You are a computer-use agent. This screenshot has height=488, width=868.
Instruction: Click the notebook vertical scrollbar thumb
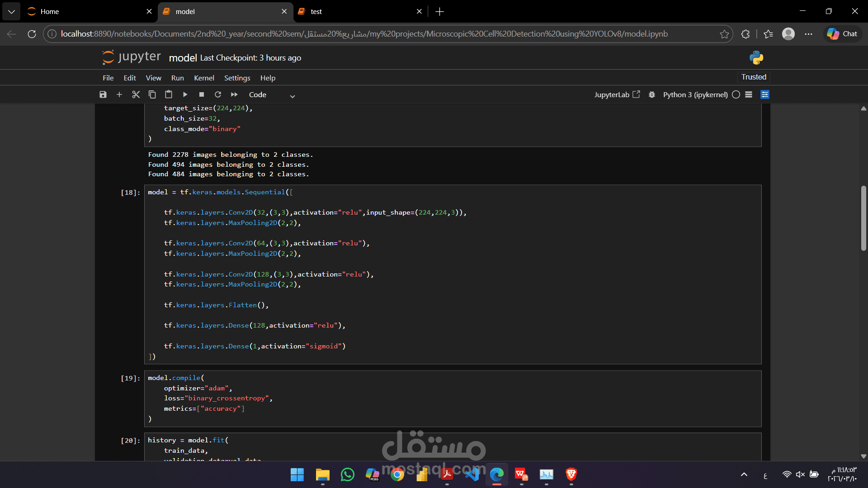click(x=863, y=218)
